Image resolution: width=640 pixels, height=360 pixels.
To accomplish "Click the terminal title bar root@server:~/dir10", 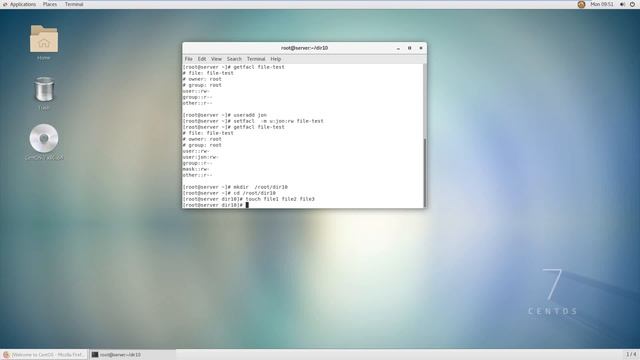I will pyautogui.click(x=304, y=48).
